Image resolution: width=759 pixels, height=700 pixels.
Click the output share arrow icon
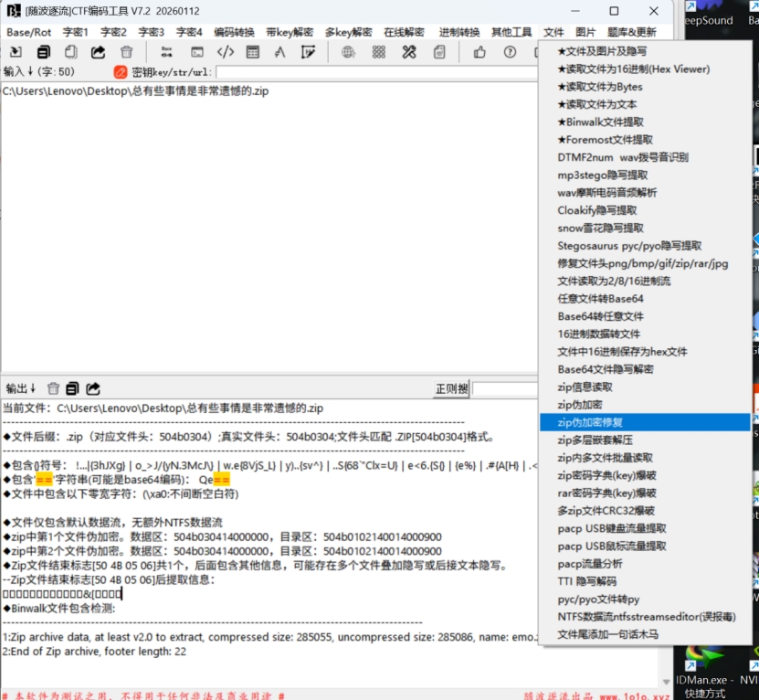93,388
